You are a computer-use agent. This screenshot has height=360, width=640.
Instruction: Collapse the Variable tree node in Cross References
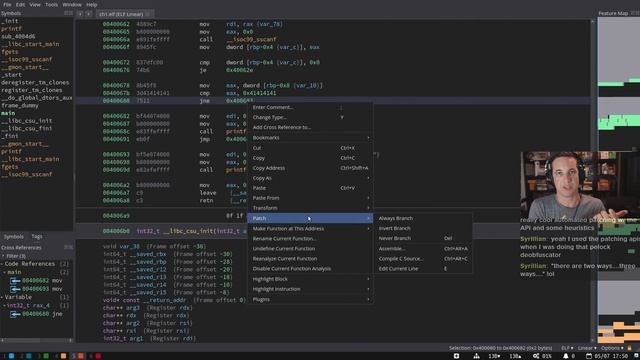tap(2, 297)
